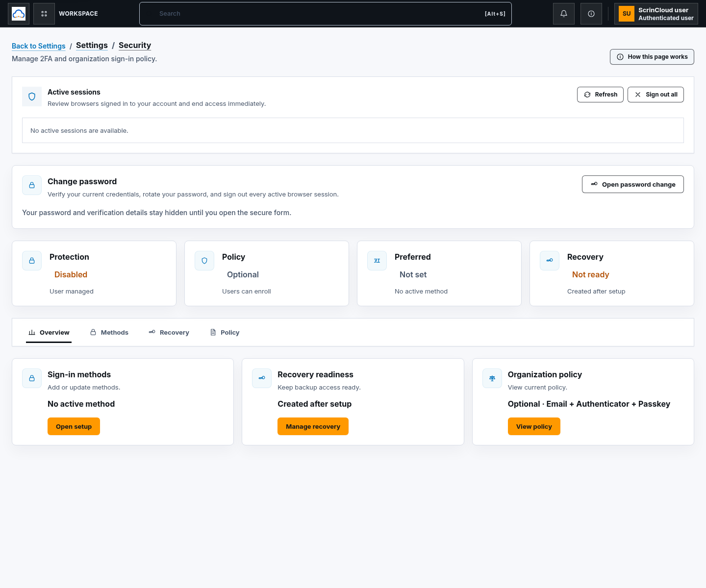
Task: Click the 'Not set' preferred status
Action: click(x=413, y=274)
